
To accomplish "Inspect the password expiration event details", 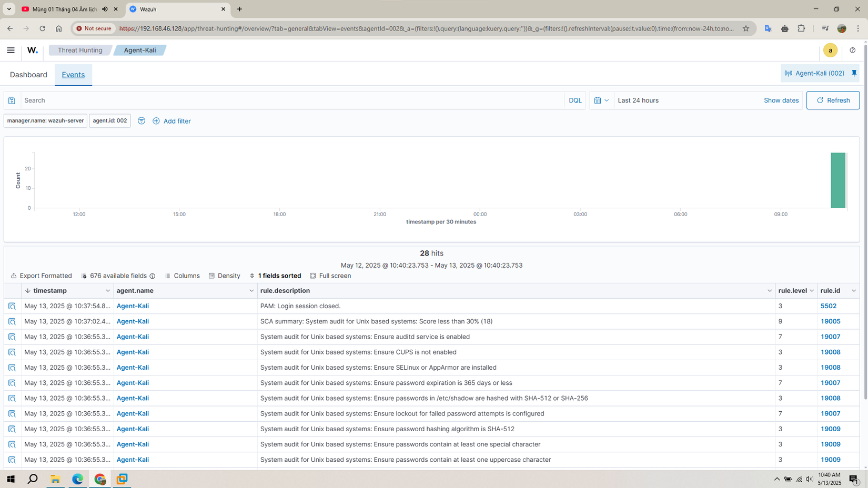I will tap(12, 383).
